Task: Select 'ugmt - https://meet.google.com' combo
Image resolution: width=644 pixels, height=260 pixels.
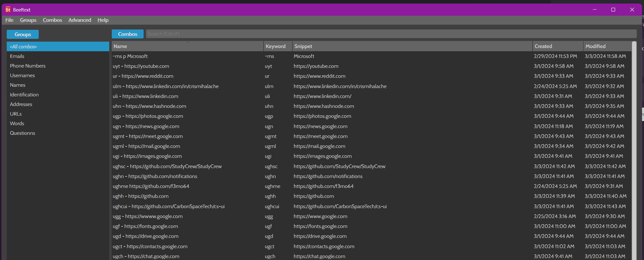Action: coord(148,136)
